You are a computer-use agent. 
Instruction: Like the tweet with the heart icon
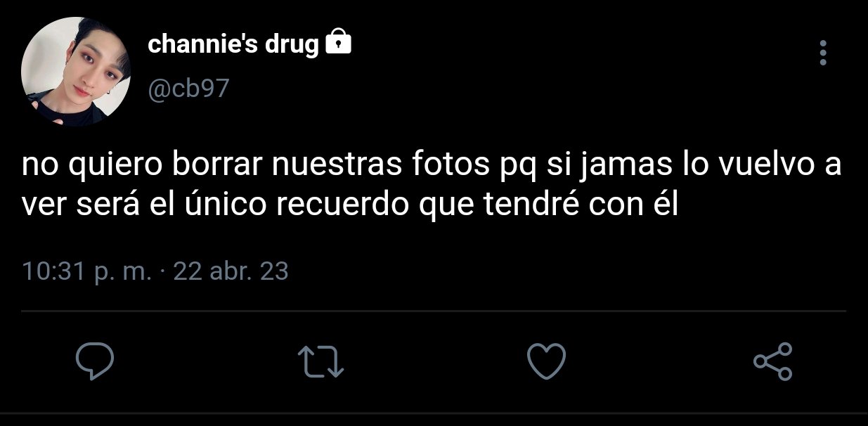click(546, 362)
